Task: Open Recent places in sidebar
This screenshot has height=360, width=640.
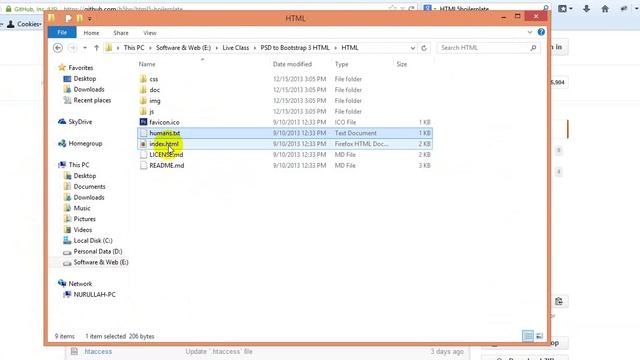Action: point(92,100)
